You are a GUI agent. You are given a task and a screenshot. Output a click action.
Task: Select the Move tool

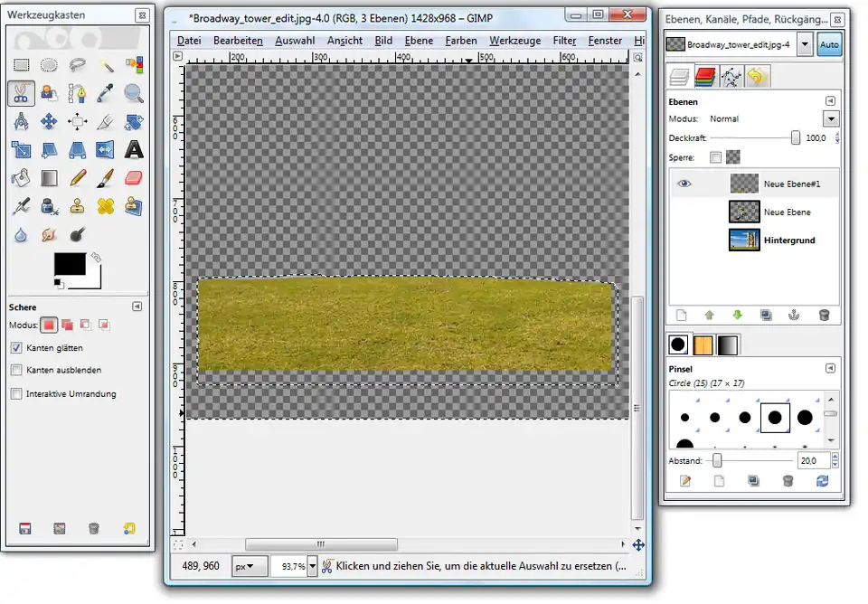[x=49, y=121]
